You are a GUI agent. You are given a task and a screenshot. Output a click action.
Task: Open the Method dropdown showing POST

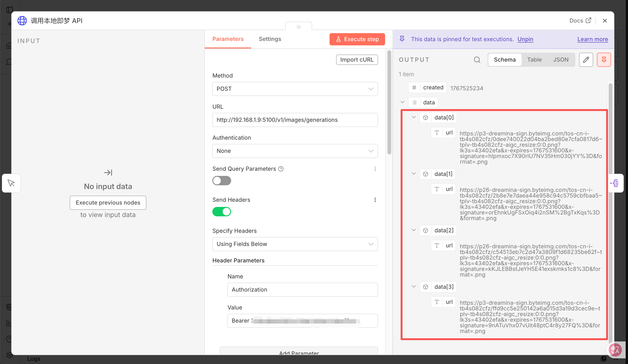tap(295, 89)
